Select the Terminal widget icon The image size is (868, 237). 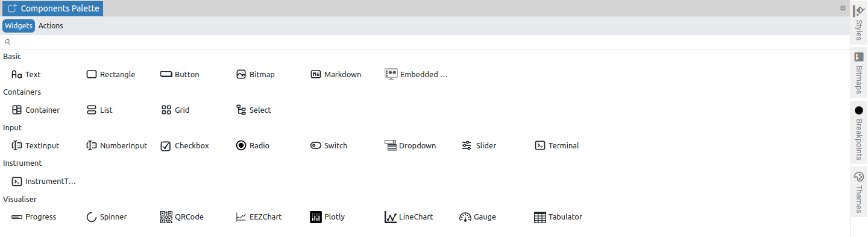tap(540, 146)
